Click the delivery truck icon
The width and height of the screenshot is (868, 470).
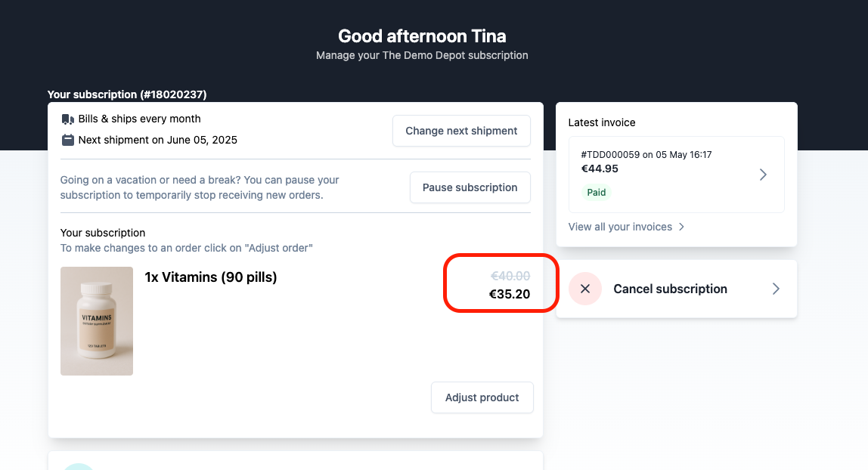(x=67, y=119)
